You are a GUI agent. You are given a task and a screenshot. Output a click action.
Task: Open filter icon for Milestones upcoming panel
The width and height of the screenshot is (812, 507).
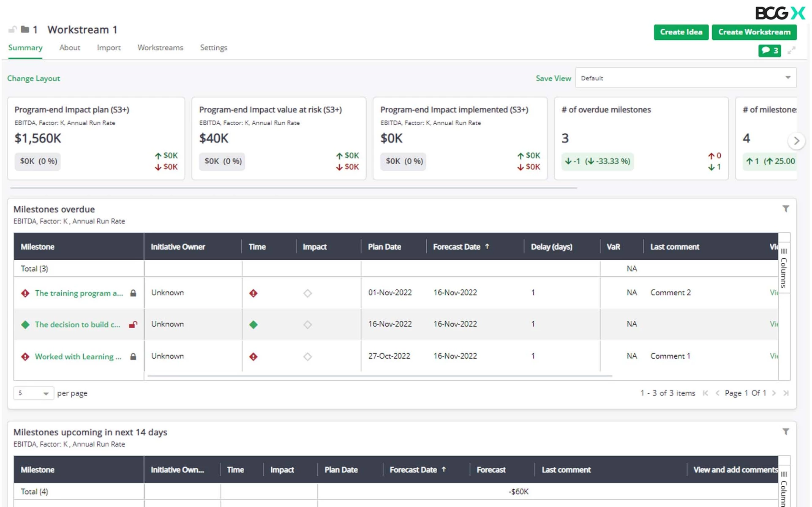786,432
